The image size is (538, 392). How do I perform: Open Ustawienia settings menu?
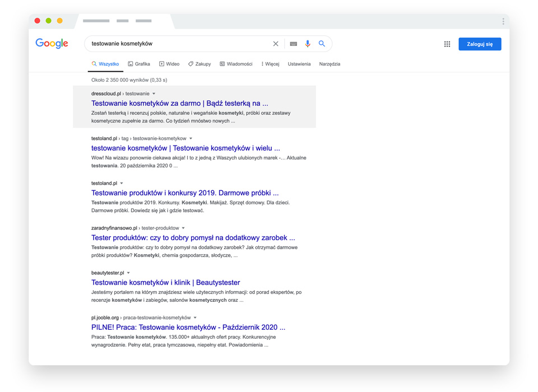pyautogui.click(x=299, y=64)
